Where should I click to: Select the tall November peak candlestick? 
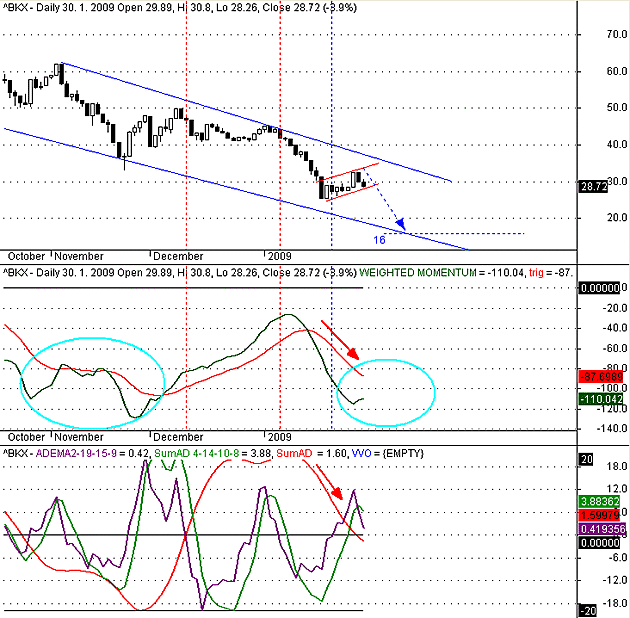coord(57,70)
